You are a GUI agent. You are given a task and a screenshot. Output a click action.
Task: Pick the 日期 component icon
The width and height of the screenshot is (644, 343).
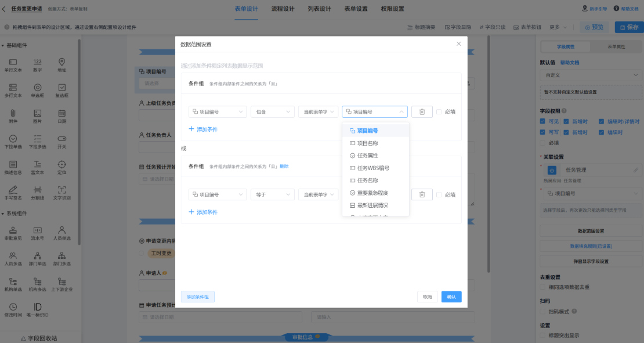[61, 113]
